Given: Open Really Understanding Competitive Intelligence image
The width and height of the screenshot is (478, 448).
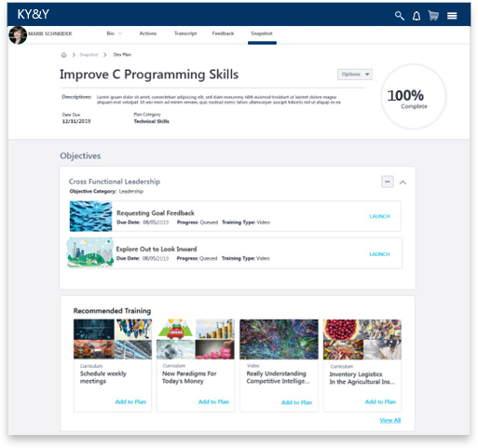Looking at the screenshot, I should [279, 339].
